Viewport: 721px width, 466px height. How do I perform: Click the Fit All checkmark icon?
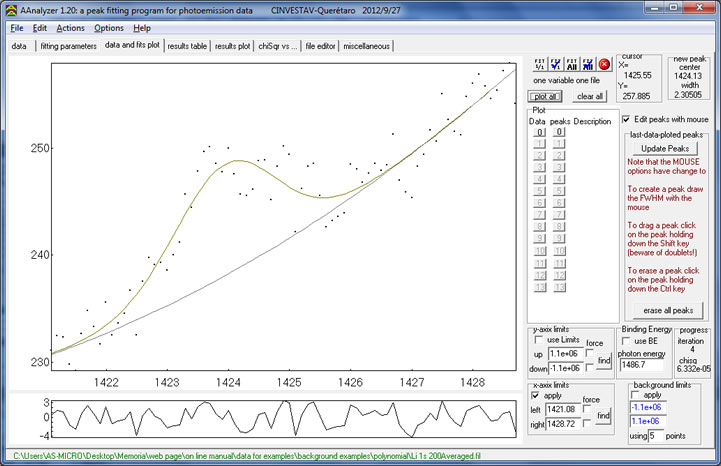click(587, 64)
